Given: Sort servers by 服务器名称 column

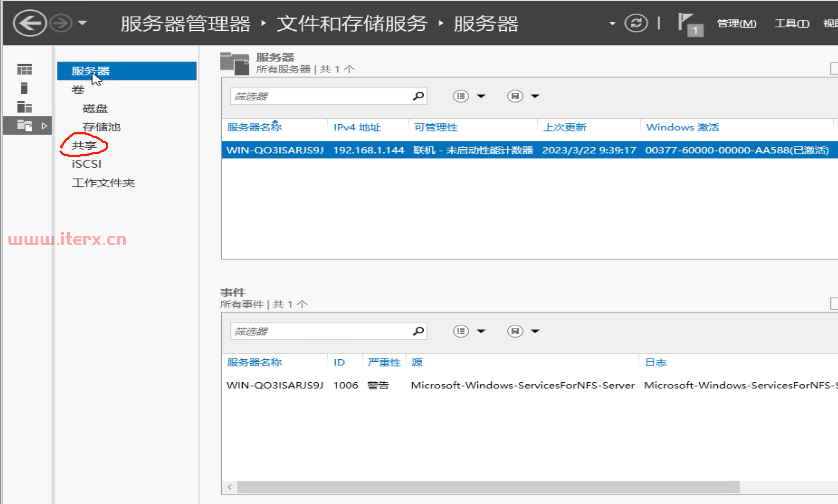Looking at the screenshot, I should 254,128.
